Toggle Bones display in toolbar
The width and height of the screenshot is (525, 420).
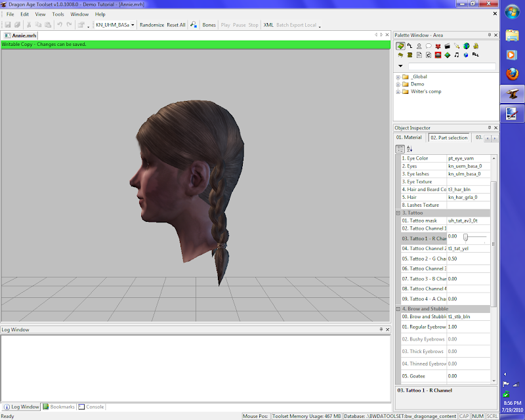(x=209, y=25)
